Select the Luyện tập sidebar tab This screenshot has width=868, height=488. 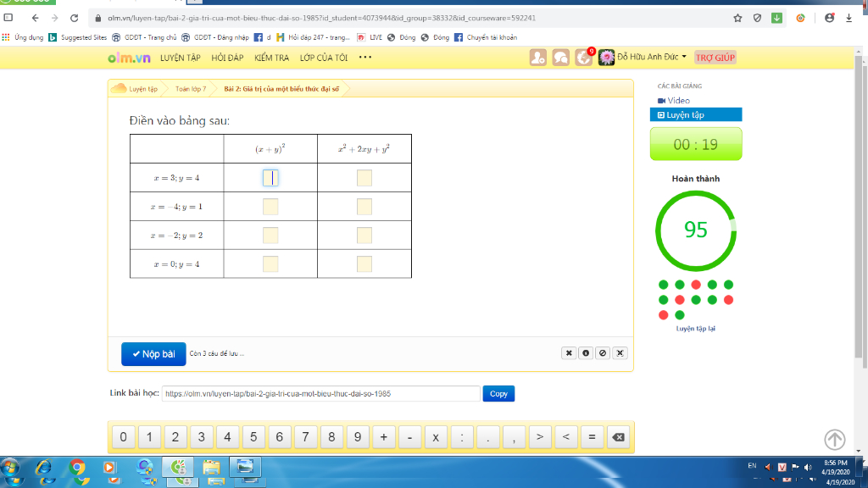tap(696, 114)
